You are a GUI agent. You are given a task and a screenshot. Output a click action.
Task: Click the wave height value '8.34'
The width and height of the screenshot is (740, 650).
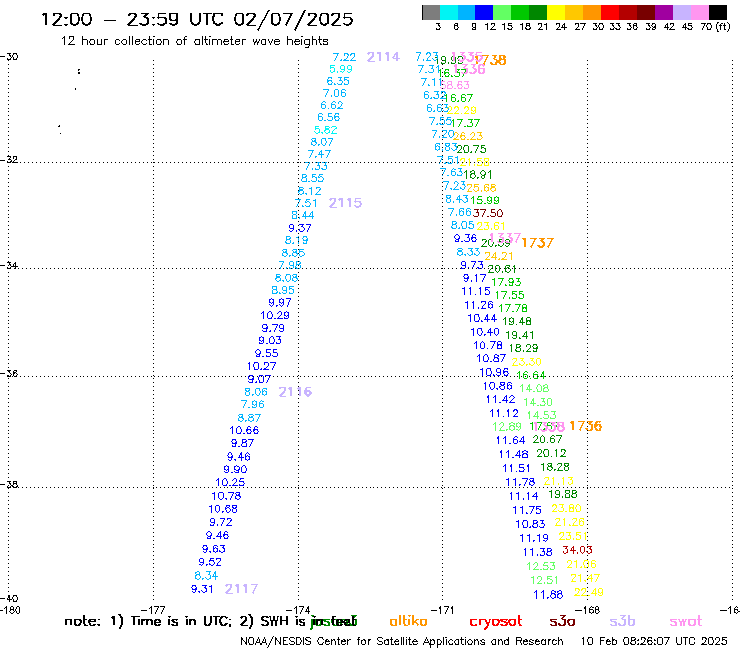(x=206, y=576)
